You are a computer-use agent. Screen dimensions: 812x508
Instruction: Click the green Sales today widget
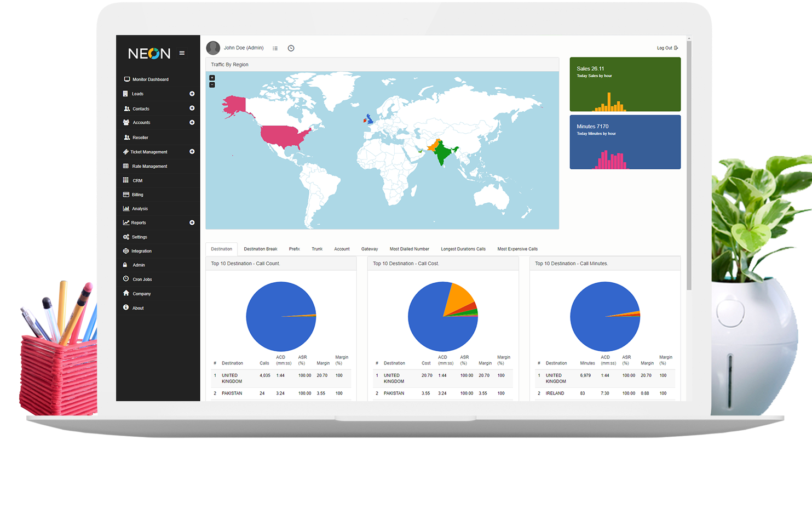point(625,84)
